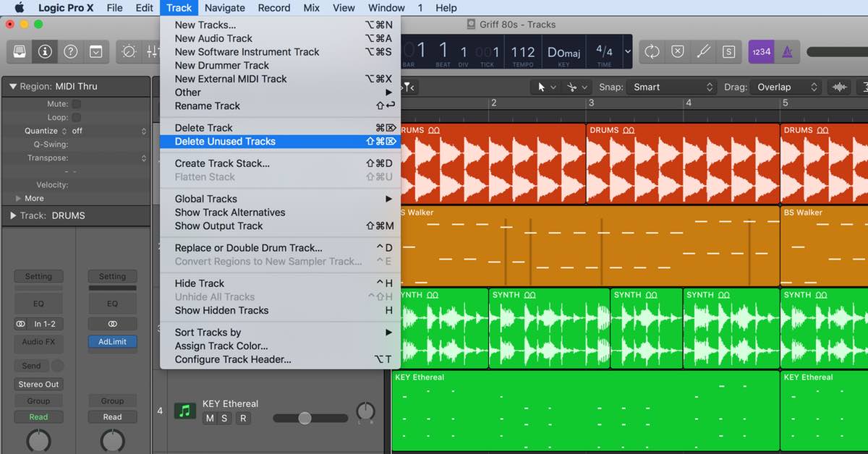
Task: Choose Create Track Stack from menu
Action: click(222, 163)
